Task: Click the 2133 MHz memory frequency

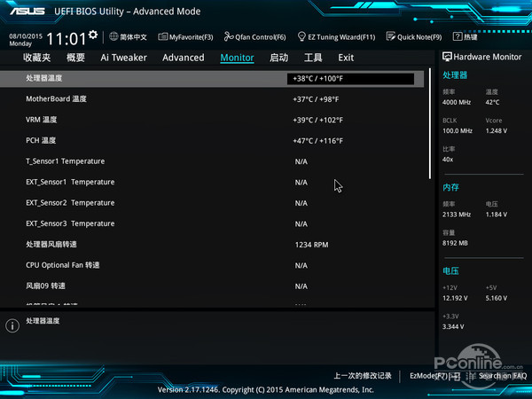Action: click(457, 215)
